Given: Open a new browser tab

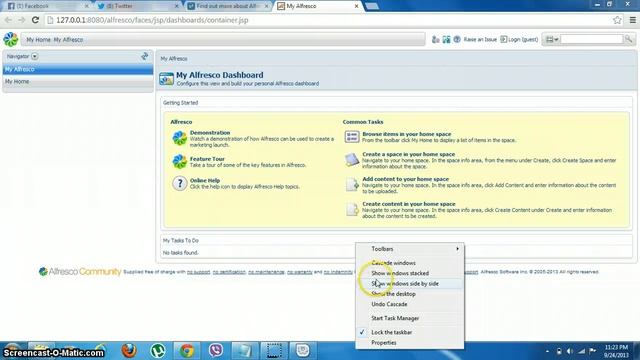Looking at the screenshot, I should (x=372, y=6).
